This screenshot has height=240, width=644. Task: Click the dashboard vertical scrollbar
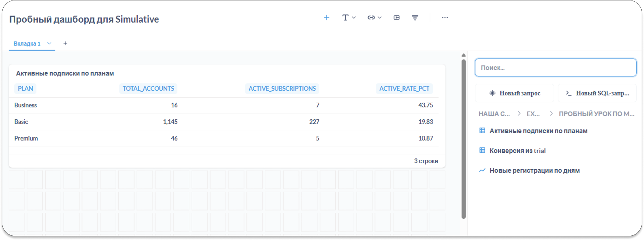tap(463, 138)
